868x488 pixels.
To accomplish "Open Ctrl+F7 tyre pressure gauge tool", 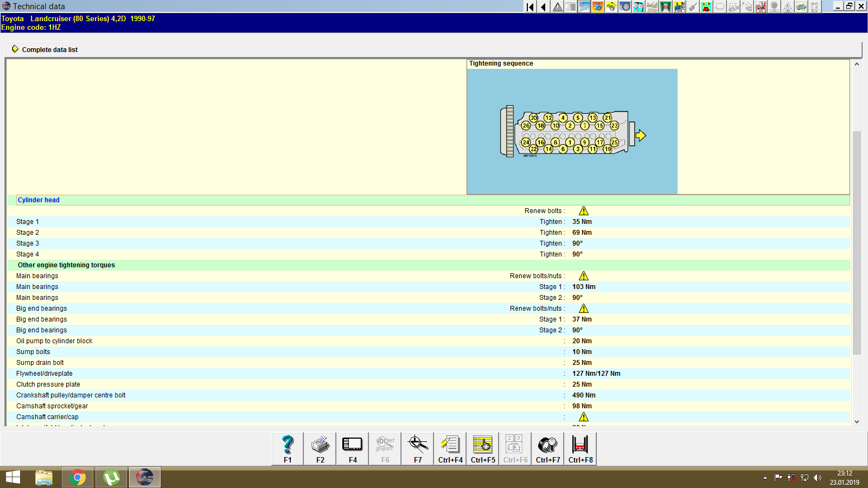I will click(548, 448).
